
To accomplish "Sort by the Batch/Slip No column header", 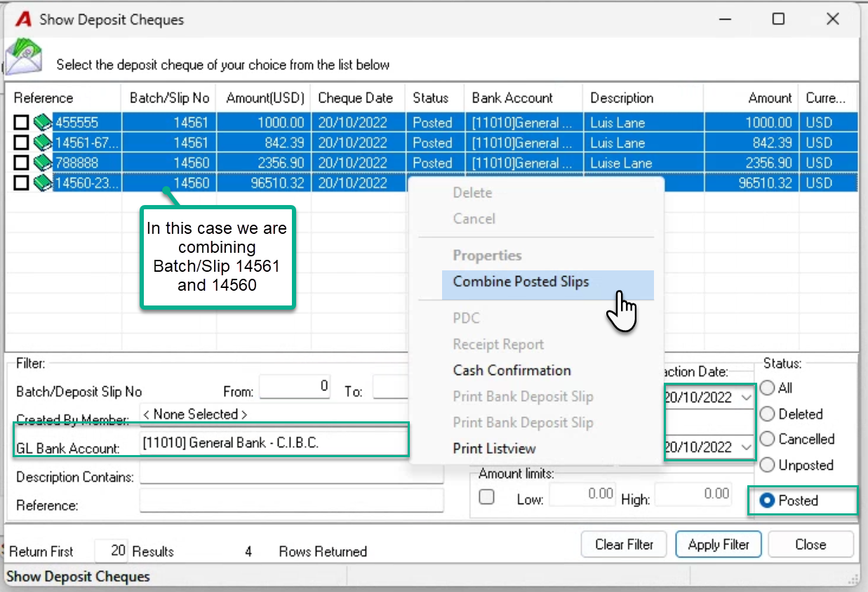I will (x=169, y=98).
